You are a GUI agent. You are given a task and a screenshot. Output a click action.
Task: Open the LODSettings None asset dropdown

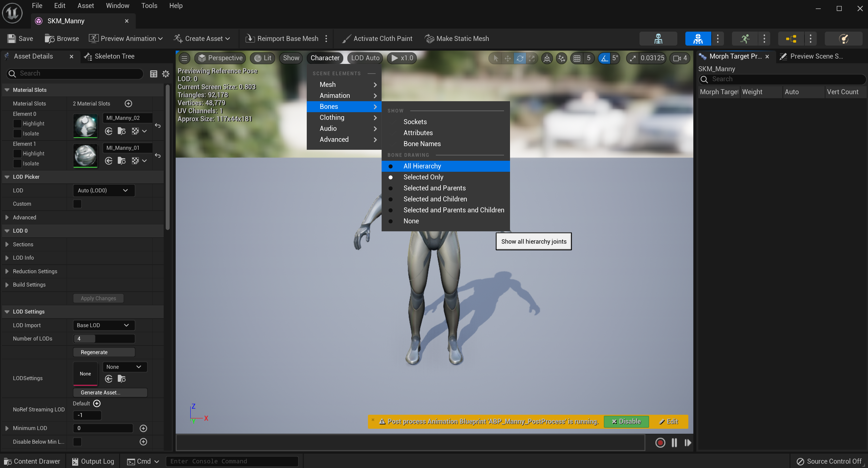[125, 367]
